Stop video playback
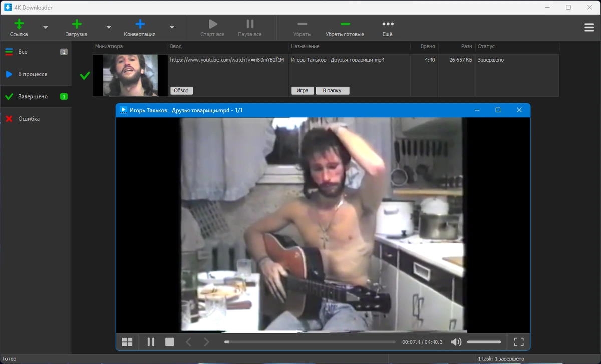This screenshot has width=601, height=364. pyautogui.click(x=169, y=342)
